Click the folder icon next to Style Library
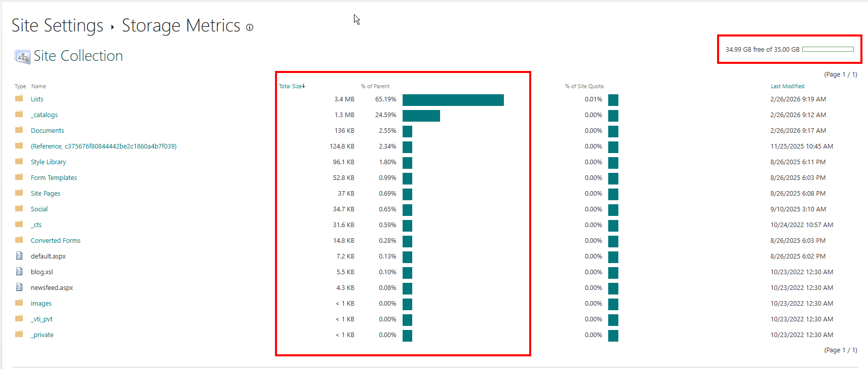 click(19, 161)
